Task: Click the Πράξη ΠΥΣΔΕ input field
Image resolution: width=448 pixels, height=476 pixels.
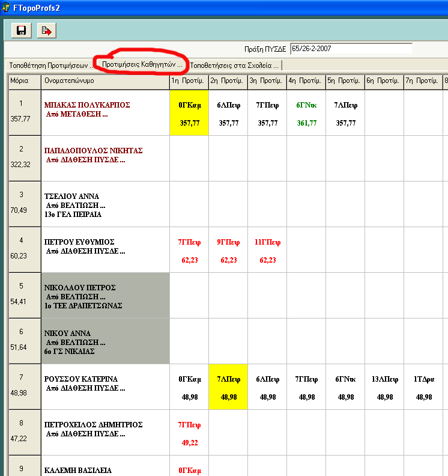Action: pos(351,49)
